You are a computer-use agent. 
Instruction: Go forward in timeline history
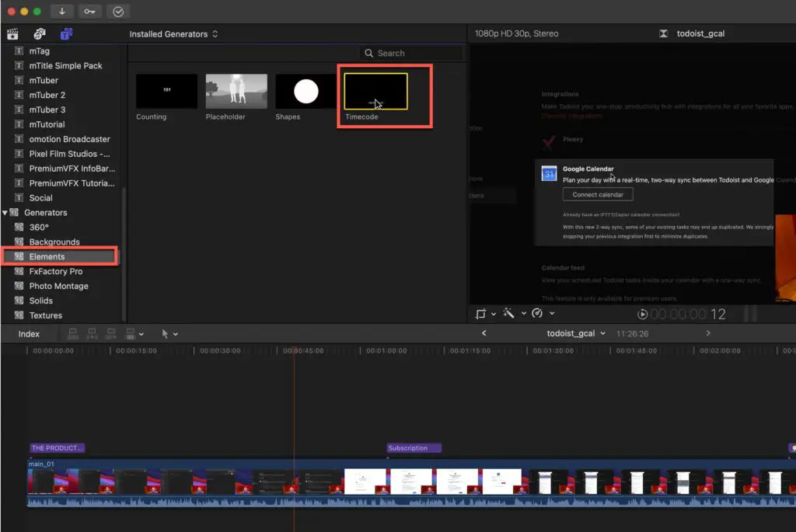point(708,333)
